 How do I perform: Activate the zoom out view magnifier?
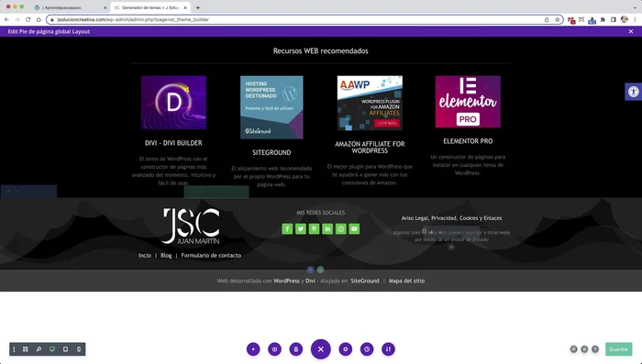[x=39, y=349]
